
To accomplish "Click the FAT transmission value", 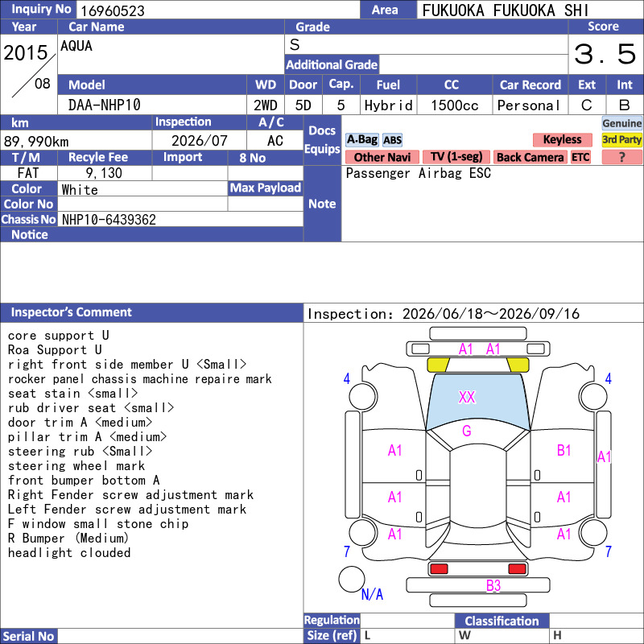I will pyautogui.click(x=28, y=173).
